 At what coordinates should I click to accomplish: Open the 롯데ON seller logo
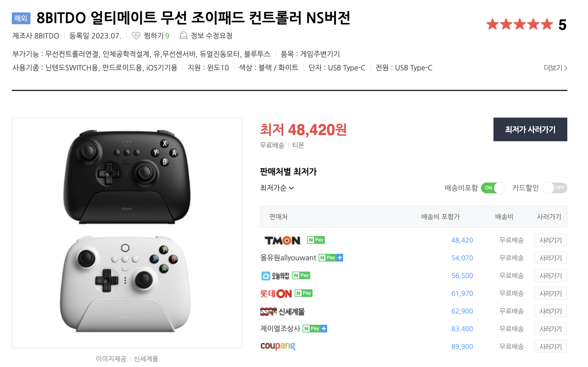[276, 293]
